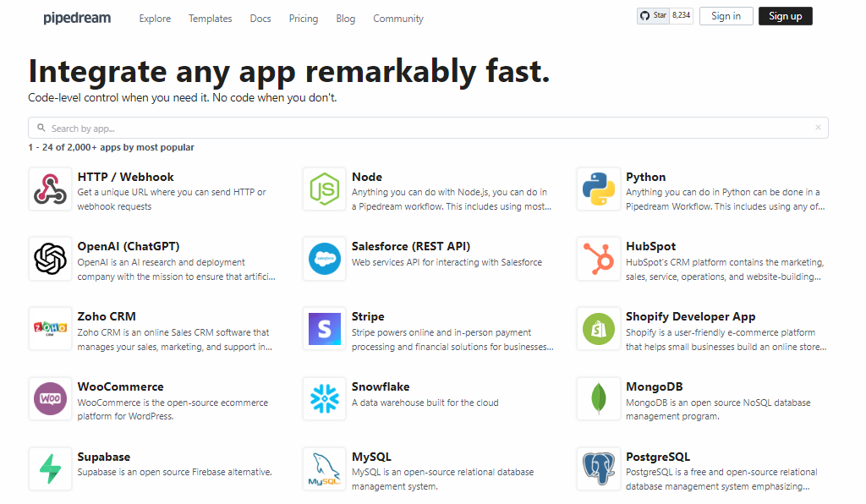
Task: Open the Shopify Developer App title
Action: click(690, 316)
